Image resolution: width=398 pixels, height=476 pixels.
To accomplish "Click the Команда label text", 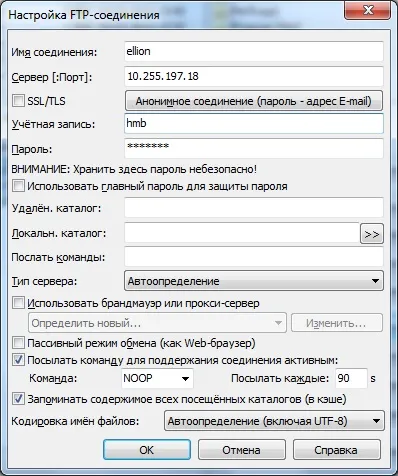I will click(x=53, y=378).
